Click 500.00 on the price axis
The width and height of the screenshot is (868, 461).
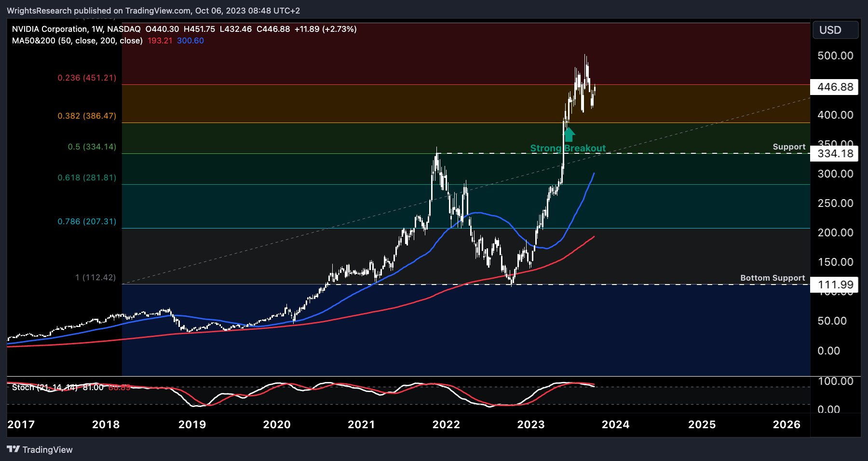tap(835, 55)
